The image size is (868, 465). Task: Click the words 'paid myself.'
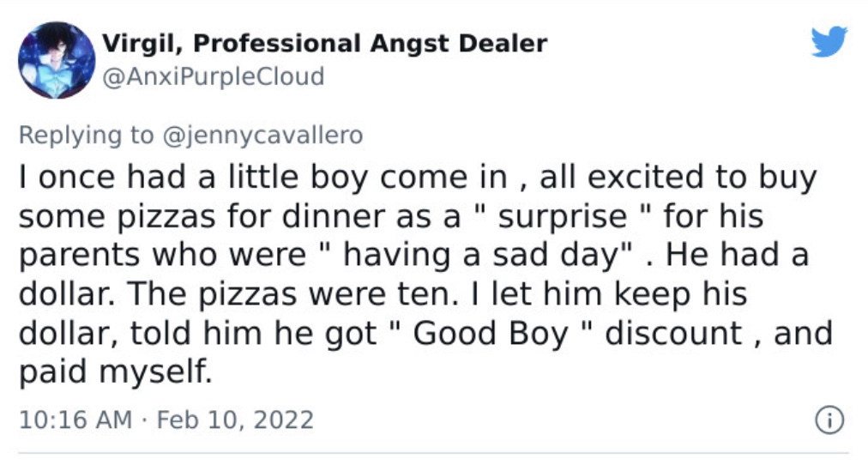pyautogui.click(x=116, y=372)
